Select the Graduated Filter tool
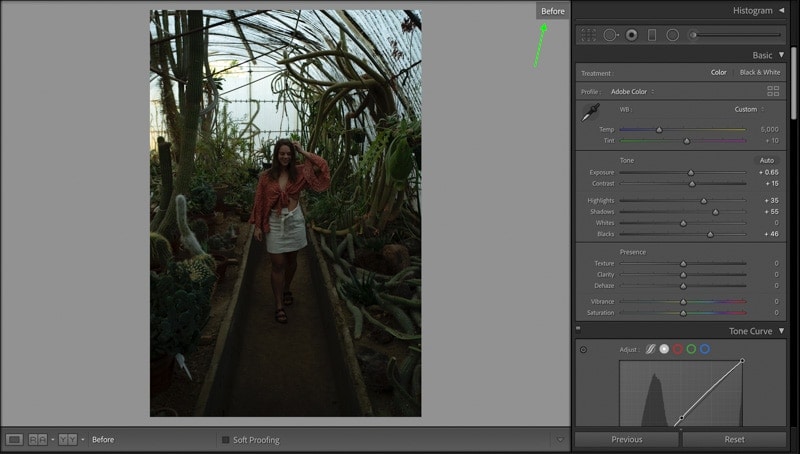This screenshot has height=454, width=800. pos(652,35)
